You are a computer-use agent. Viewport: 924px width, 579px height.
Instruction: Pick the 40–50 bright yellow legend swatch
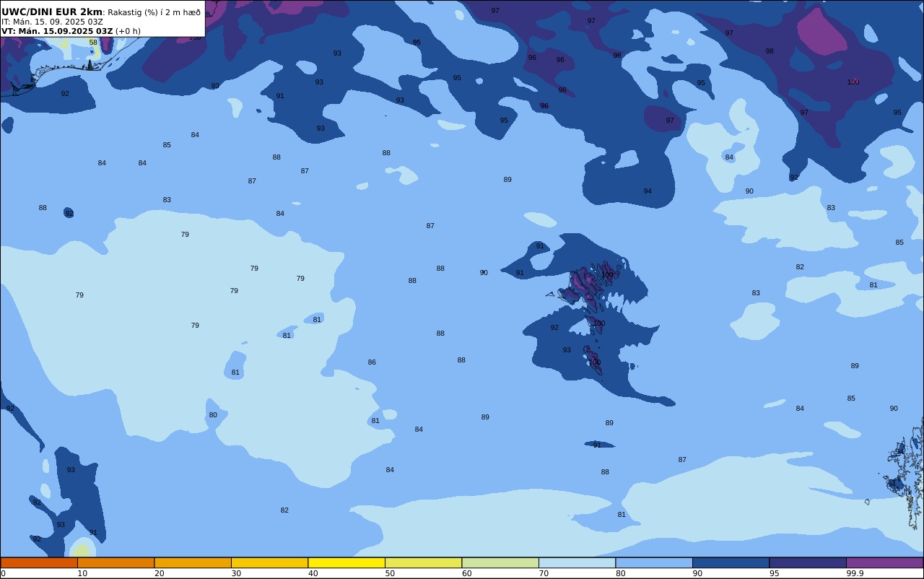[346, 562]
